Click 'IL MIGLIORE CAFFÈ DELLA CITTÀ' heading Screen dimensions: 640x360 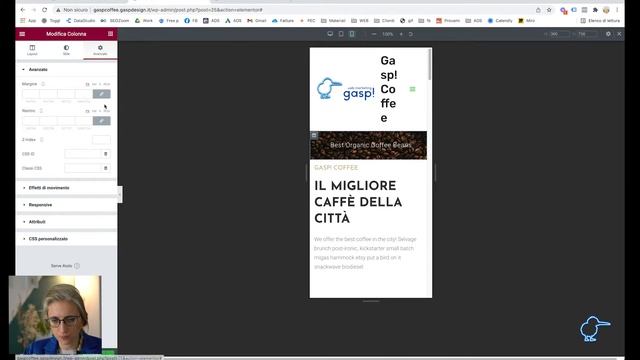click(x=358, y=202)
